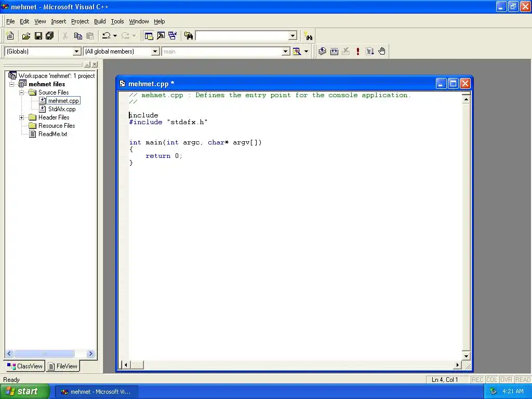Open the Edit menu
Image resolution: width=532 pixels, height=399 pixels.
click(x=24, y=21)
